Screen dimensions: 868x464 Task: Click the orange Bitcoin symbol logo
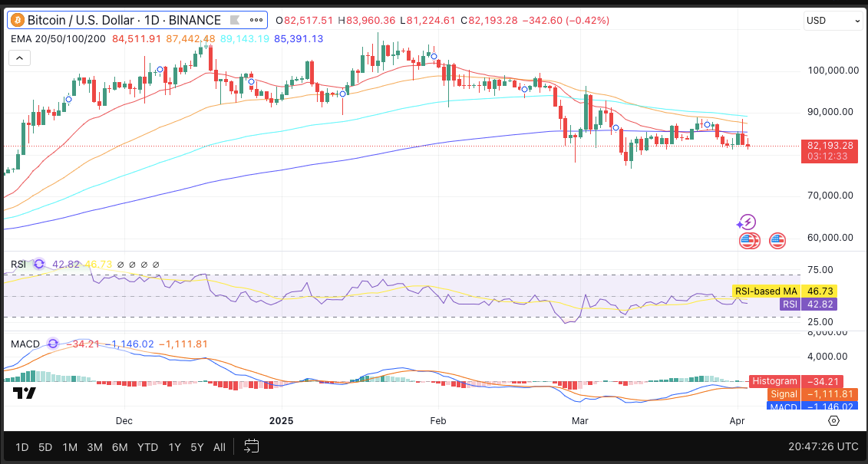(x=18, y=21)
